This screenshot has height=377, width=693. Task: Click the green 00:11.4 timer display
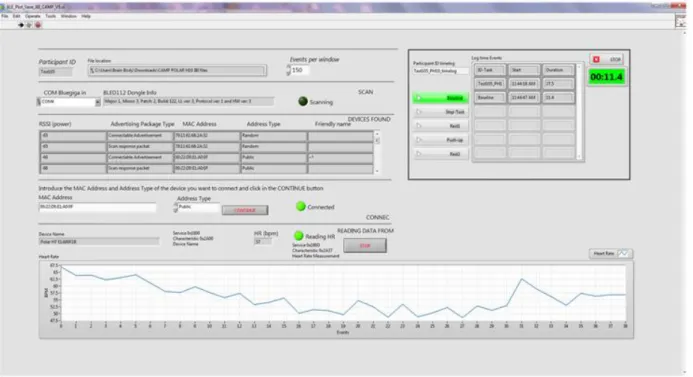[606, 77]
